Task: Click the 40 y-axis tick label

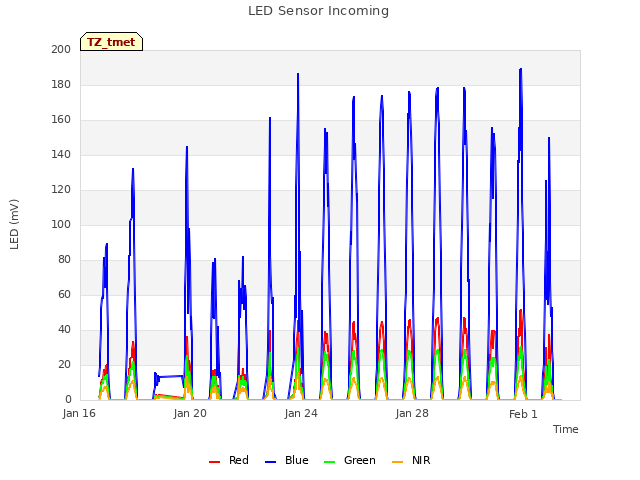Action: (64, 330)
